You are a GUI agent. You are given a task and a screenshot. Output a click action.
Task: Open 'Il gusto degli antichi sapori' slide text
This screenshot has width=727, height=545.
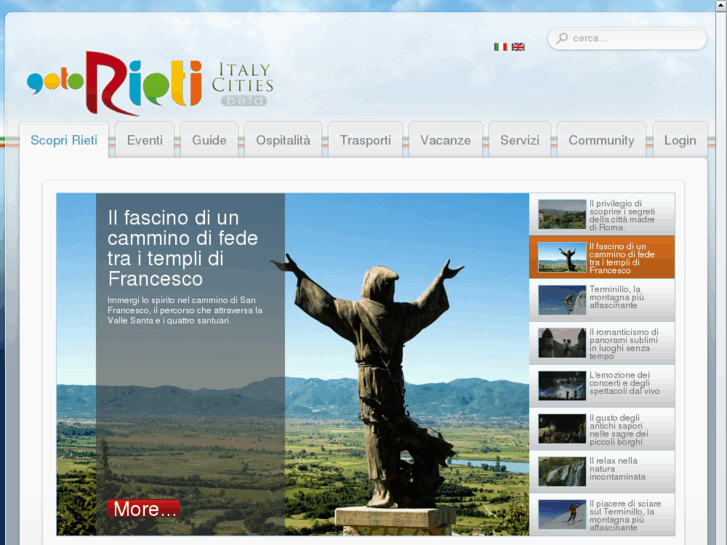[x=619, y=430]
